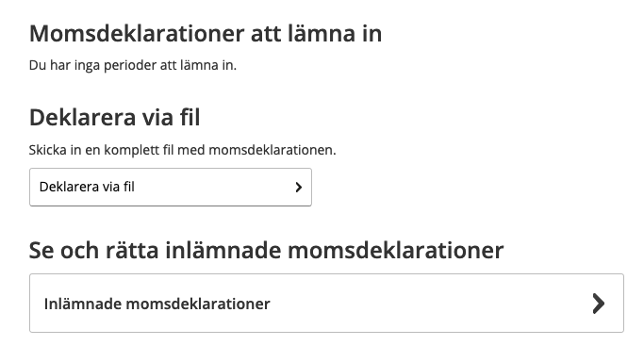This screenshot has height=362, width=644.
Task: Click the 'Deklarera' word in the section heading
Action: point(83,118)
